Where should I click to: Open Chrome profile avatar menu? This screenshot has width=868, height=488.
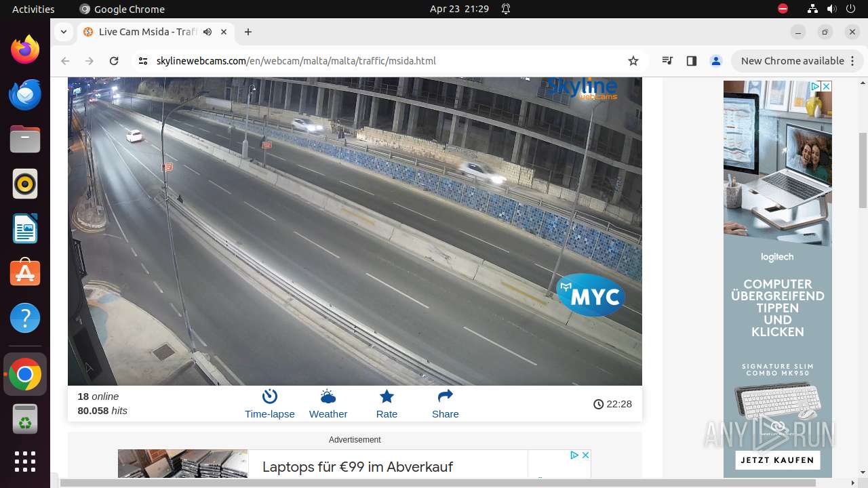click(715, 61)
